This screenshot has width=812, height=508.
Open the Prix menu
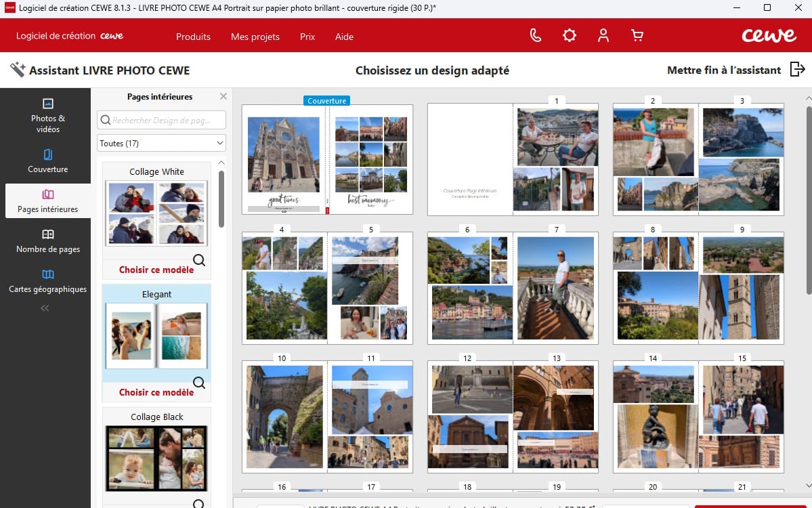(x=307, y=37)
